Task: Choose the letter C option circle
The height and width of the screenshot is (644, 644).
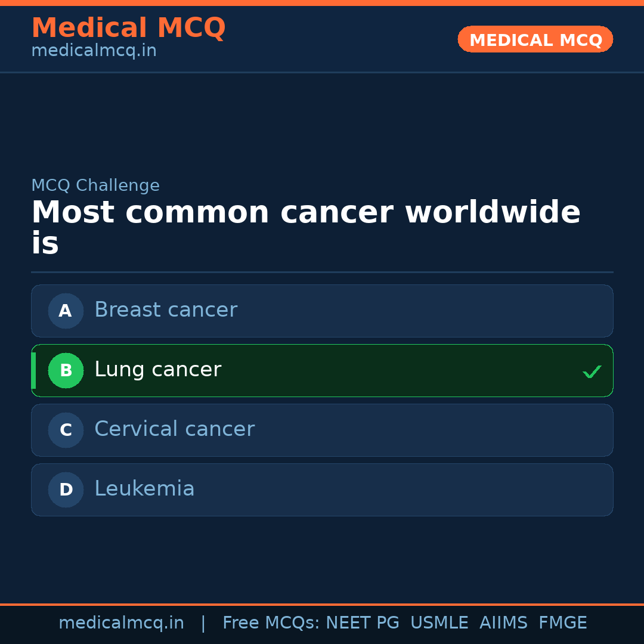Action: pos(66,430)
